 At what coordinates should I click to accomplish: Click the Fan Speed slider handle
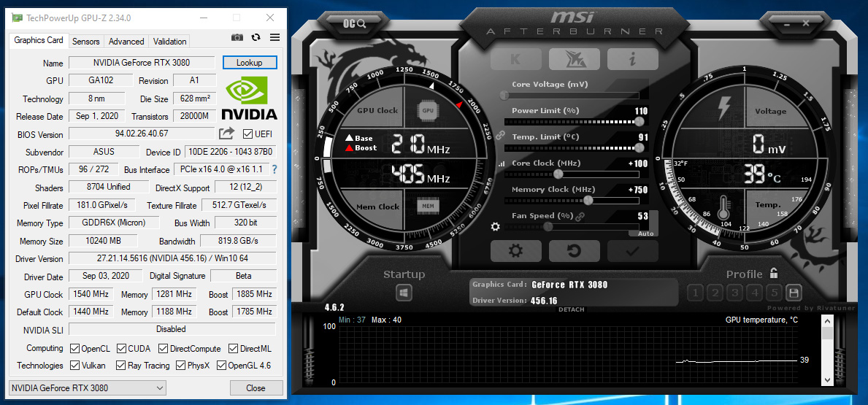pyautogui.click(x=548, y=226)
